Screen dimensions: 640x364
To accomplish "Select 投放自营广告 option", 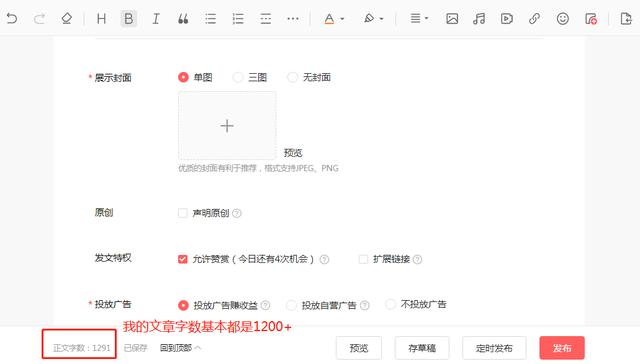I will (291, 305).
